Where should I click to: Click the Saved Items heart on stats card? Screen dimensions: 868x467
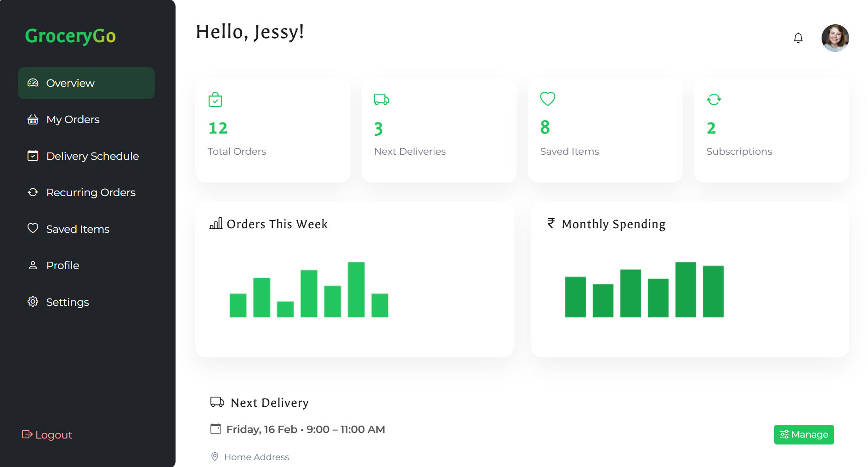[x=547, y=99]
